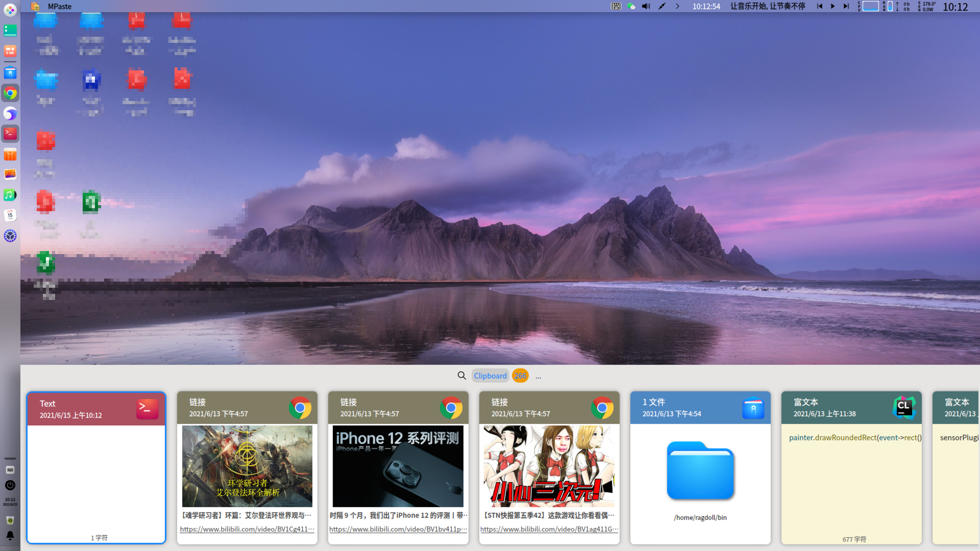Click the 1 字符 character count
Viewport: 980px width, 551px height.
[99, 538]
